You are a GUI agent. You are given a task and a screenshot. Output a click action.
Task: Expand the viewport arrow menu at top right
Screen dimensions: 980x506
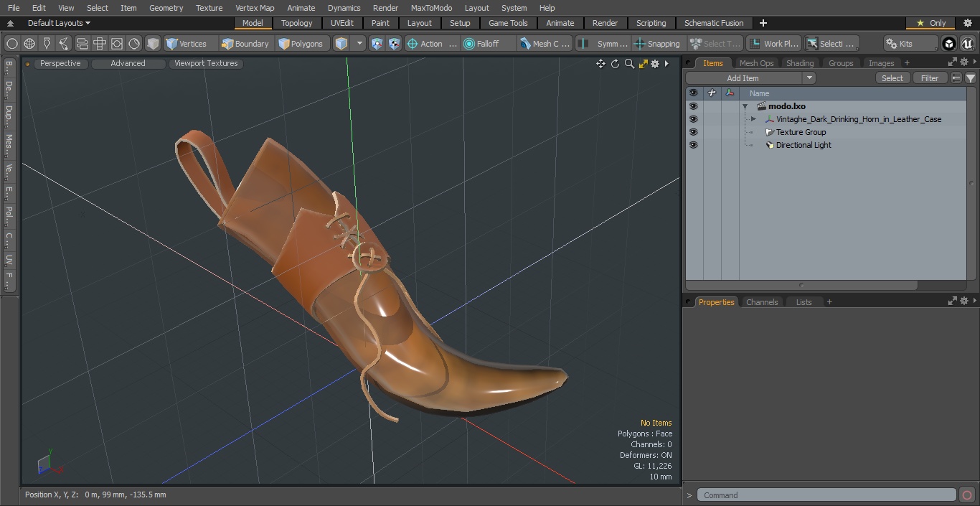pyautogui.click(x=666, y=64)
